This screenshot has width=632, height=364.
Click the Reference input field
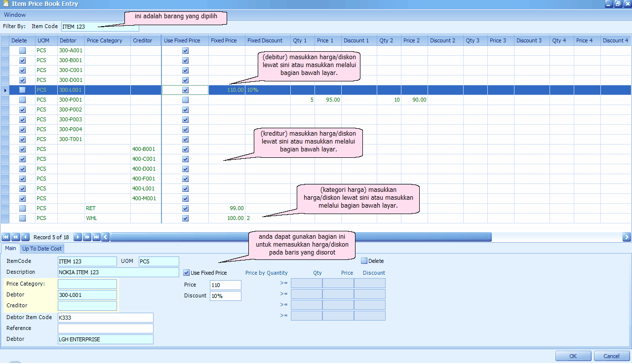click(105, 328)
